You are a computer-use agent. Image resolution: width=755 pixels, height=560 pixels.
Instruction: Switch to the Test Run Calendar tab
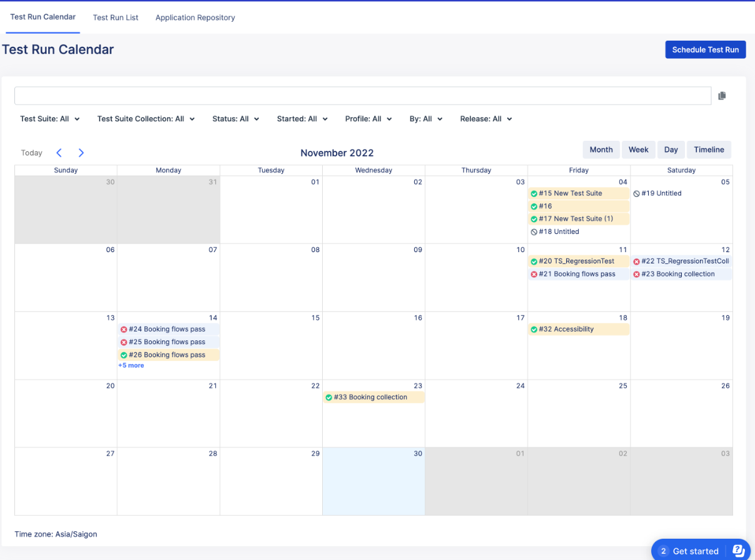click(x=43, y=17)
